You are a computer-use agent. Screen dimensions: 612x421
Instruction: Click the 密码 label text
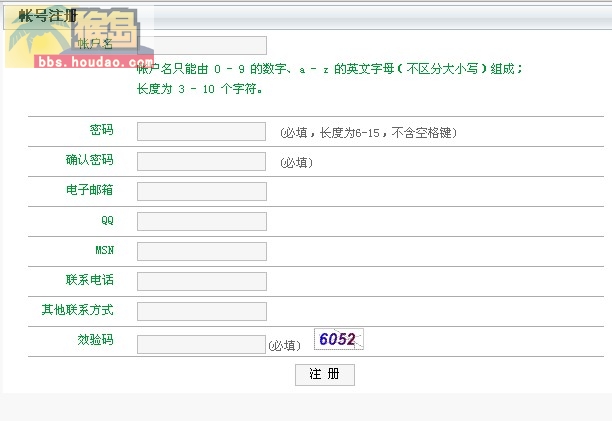coord(101,130)
